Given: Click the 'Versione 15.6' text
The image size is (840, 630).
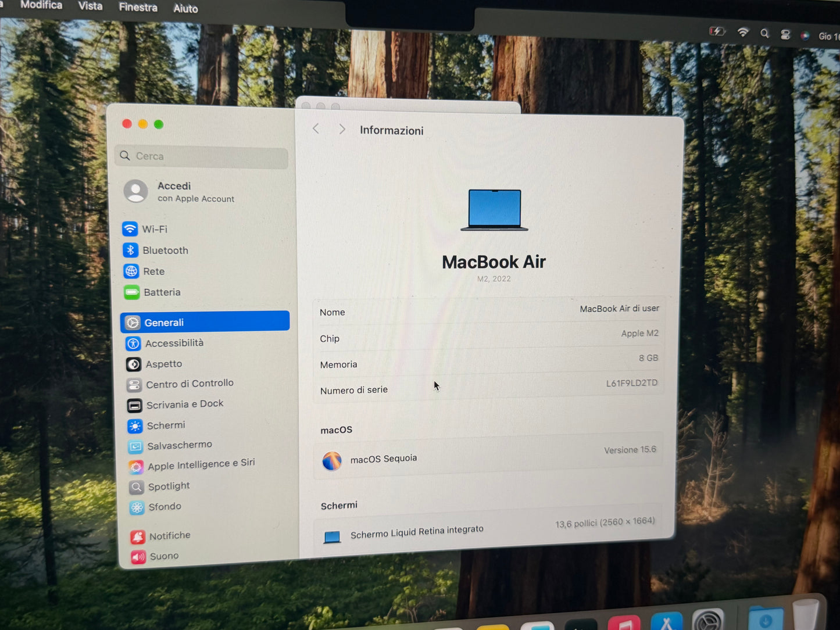Looking at the screenshot, I should tap(630, 450).
